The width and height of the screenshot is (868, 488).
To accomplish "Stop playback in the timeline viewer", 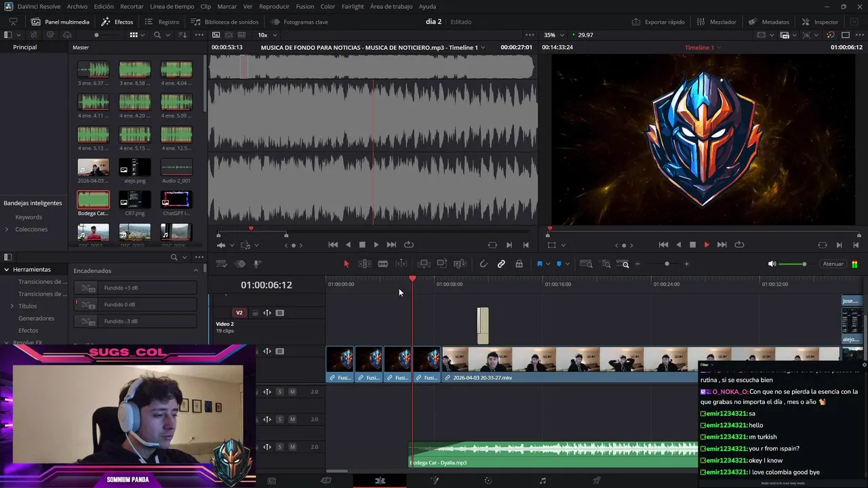I will (692, 245).
